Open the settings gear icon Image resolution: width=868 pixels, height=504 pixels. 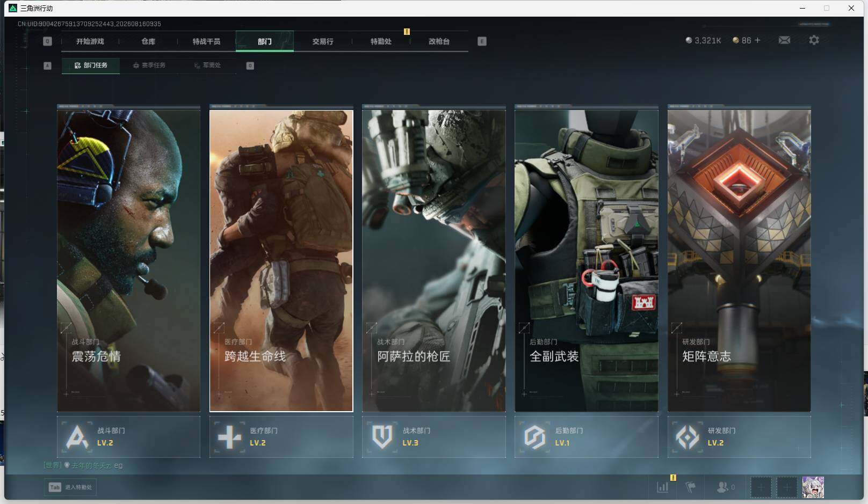tap(814, 40)
